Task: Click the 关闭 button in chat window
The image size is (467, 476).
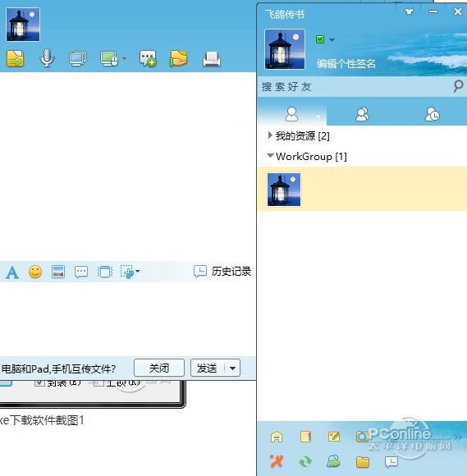Action: pos(159,368)
